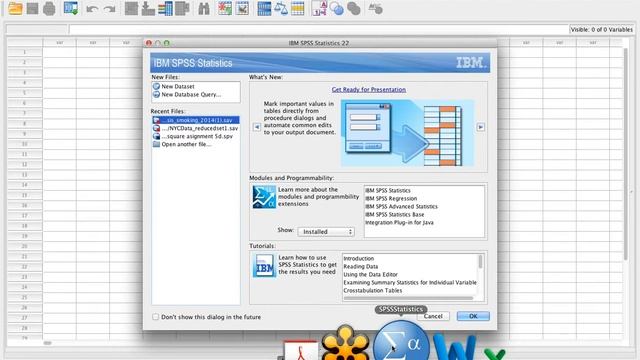Toggle Value labels toolbar icon
Image resolution: width=640 pixels, height=360 pixels.
pyautogui.click(x=319, y=9)
